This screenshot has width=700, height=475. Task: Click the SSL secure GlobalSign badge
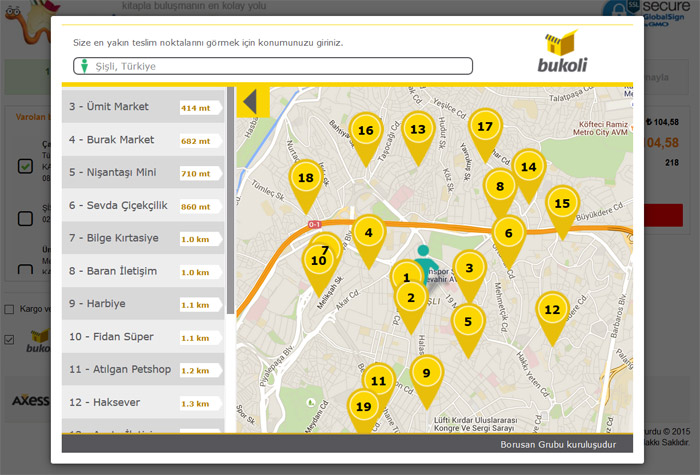[647, 13]
